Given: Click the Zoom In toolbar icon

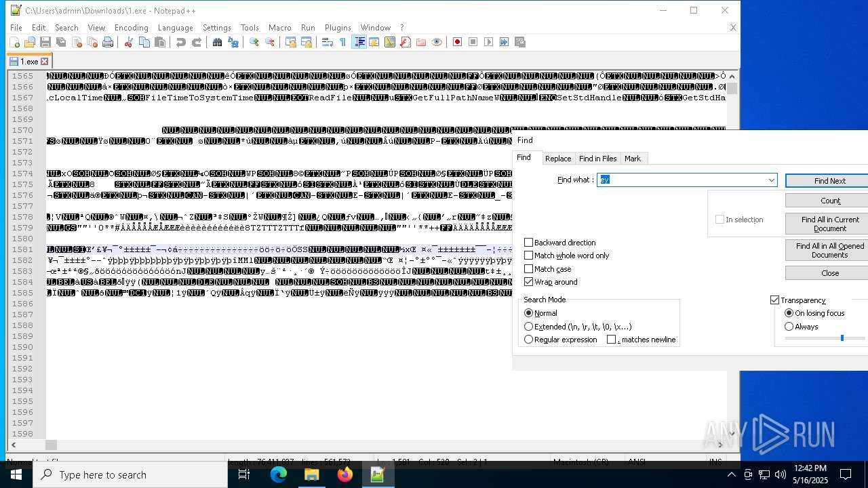Looking at the screenshot, I should pos(254,42).
